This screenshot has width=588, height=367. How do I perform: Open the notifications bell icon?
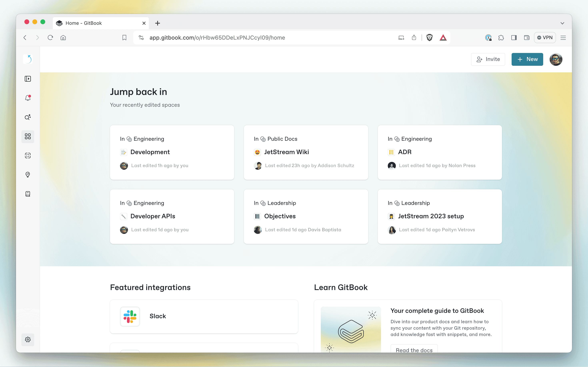(28, 98)
